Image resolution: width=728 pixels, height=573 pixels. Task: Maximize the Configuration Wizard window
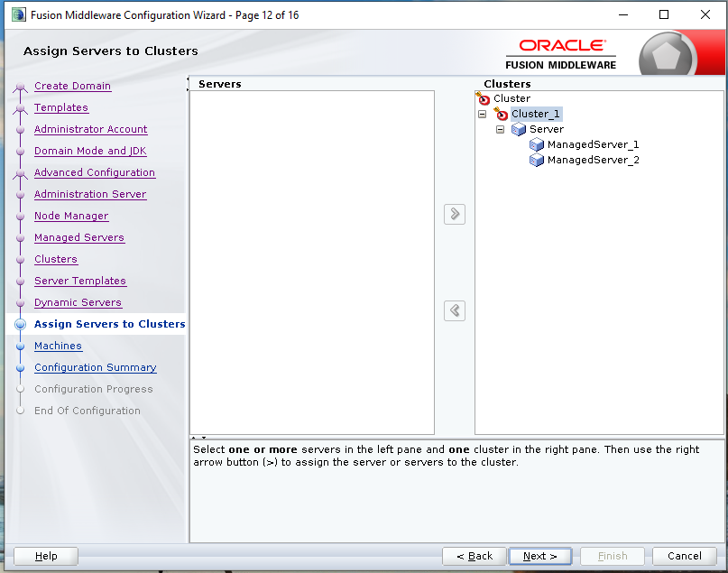664,14
